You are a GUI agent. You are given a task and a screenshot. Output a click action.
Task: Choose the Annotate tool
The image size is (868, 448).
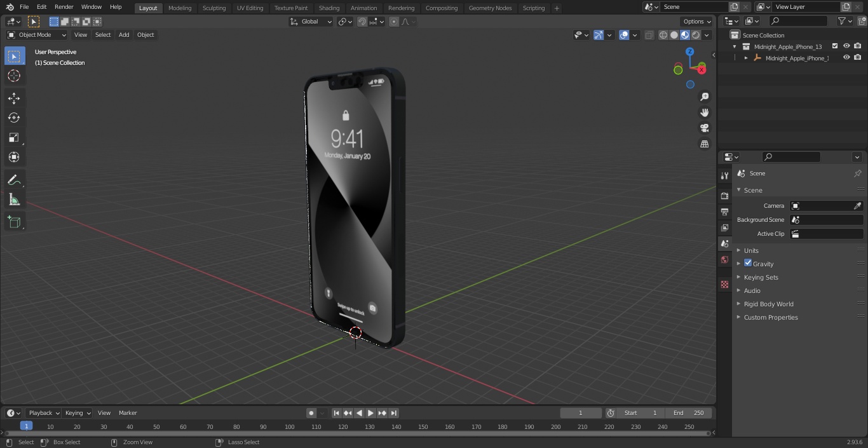[14, 180]
